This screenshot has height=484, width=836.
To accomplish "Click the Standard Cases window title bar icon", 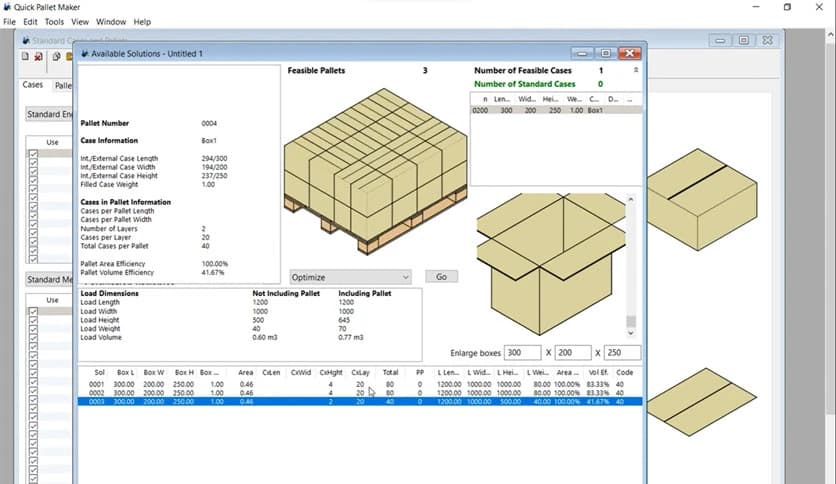I will 26,41.
